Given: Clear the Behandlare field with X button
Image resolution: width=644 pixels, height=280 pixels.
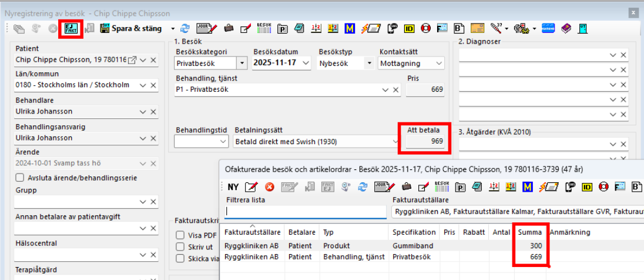Looking at the screenshot, I should (x=153, y=112).
